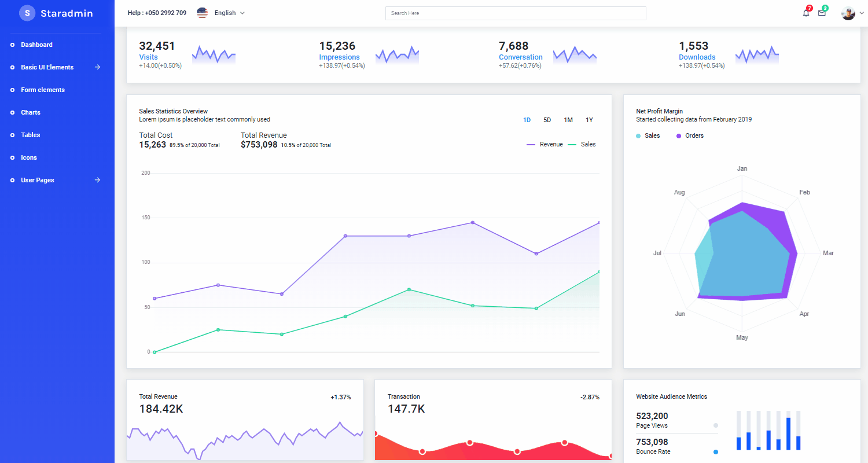This screenshot has width=868, height=463.
Task: Open the Dashboard page
Action: (x=36, y=45)
